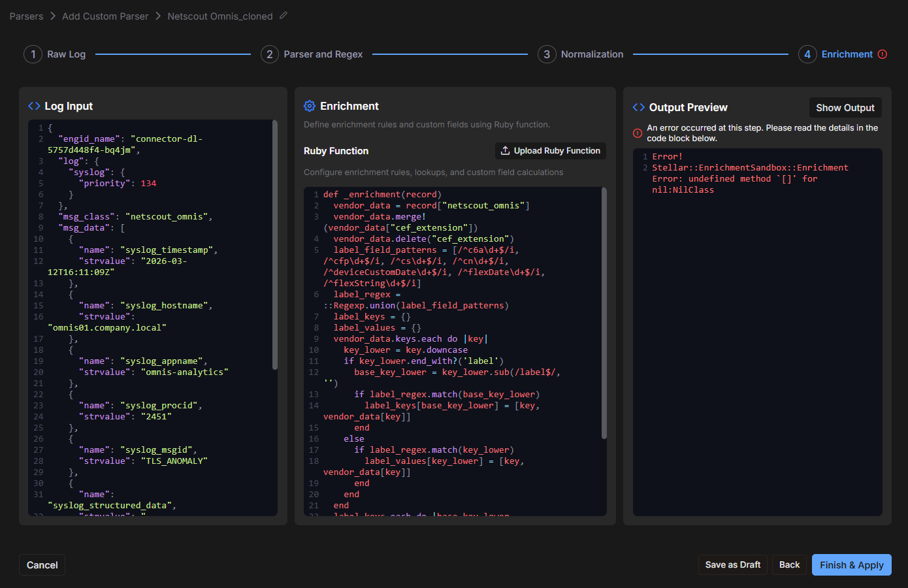Viewport: 908px width, 588px height.
Task: Open the Raw Log step
Action: click(x=66, y=54)
